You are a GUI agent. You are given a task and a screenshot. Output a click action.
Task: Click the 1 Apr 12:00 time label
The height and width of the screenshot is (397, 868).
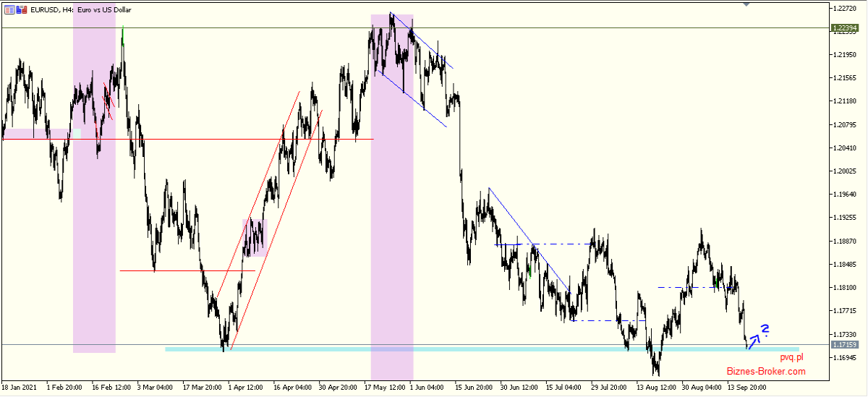(247, 388)
